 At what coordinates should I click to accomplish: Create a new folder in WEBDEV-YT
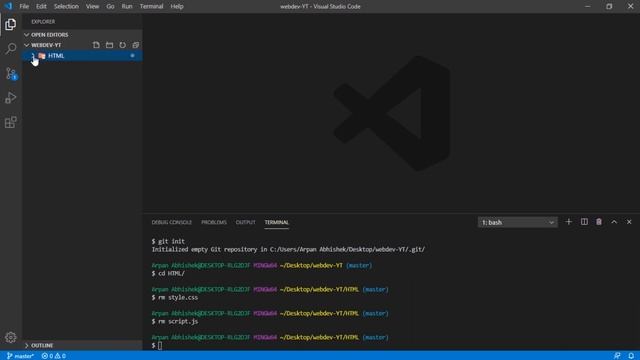coord(109,45)
